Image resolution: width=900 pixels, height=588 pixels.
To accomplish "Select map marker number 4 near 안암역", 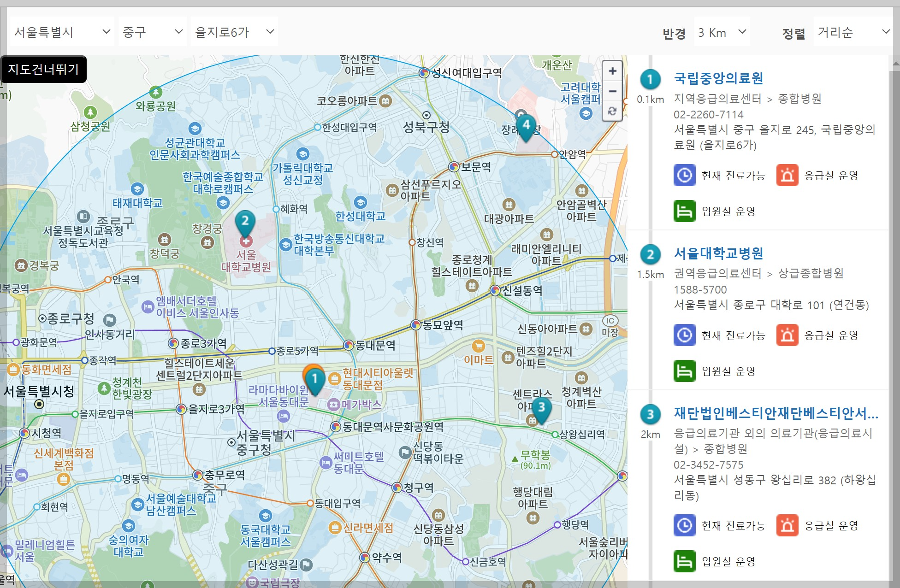I will point(526,126).
